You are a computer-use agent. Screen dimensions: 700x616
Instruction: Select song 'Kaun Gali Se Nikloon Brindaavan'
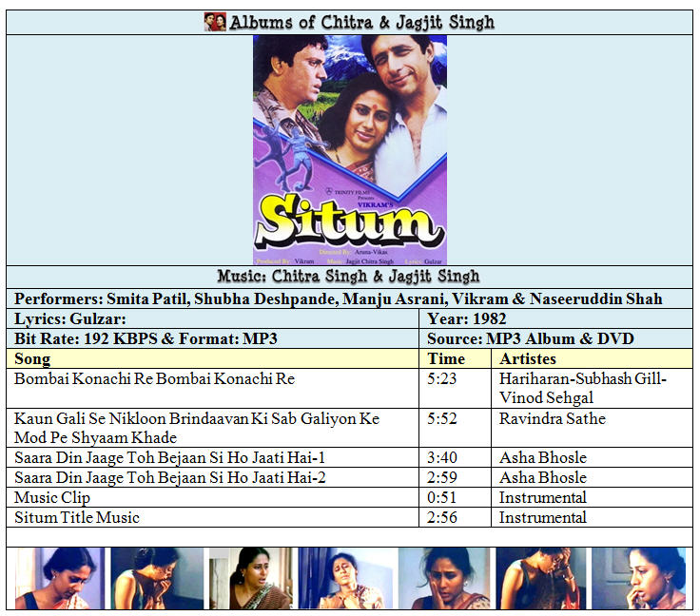tap(197, 428)
